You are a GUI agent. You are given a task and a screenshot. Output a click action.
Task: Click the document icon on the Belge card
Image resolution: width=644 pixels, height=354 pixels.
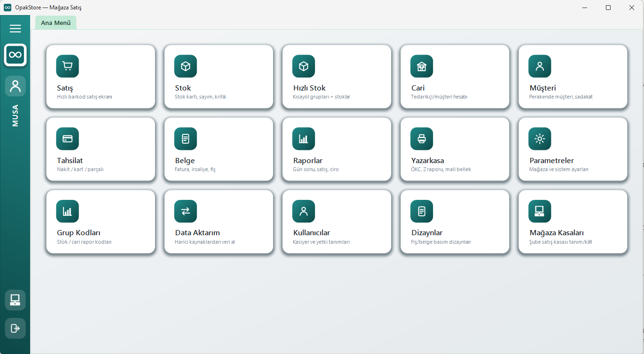point(185,139)
